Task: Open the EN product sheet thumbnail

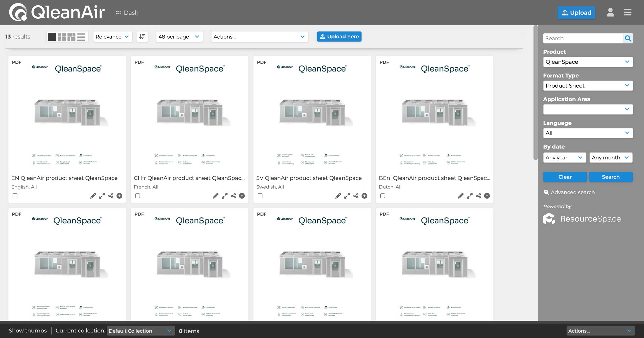Action: click(67, 115)
